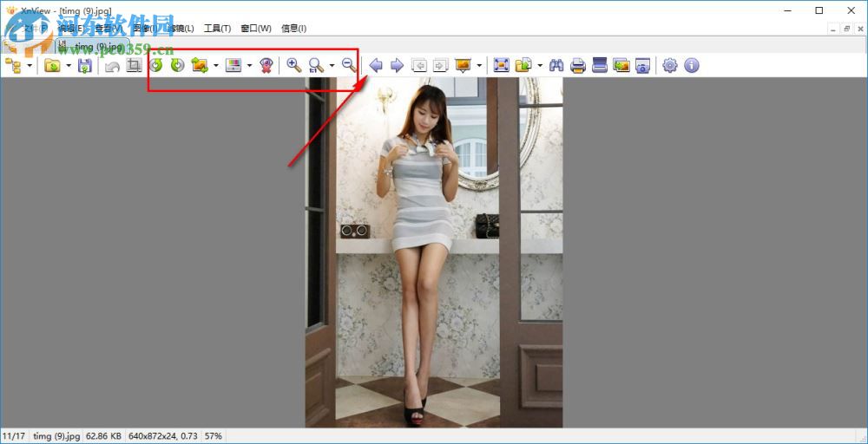This screenshot has width=868, height=444.
Task: Open the Browser folder-tree toolbar icon
Action: click(13, 66)
